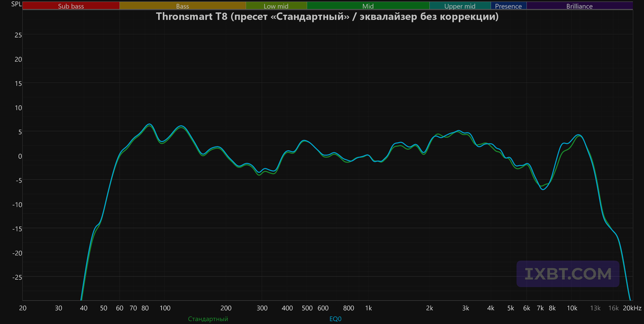The height and width of the screenshot is (324, 644).
Task: Click the -10 value on the SPL axis
Action: [17, 205]
